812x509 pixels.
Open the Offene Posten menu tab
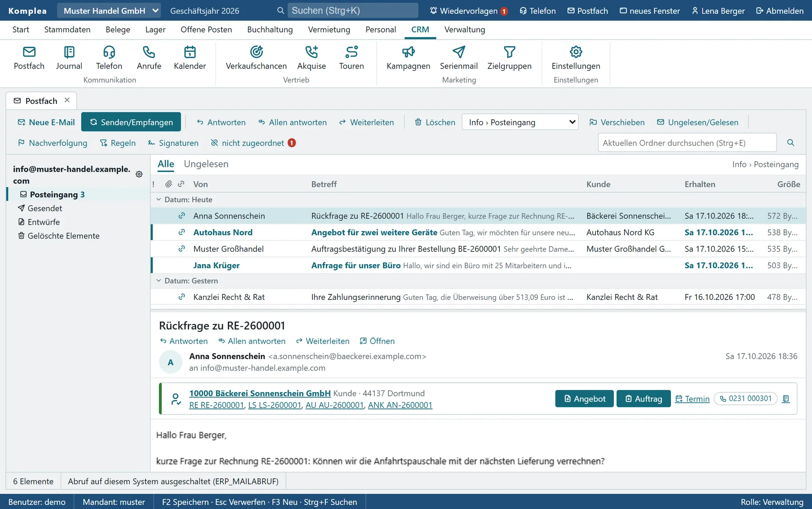(206, 29)
